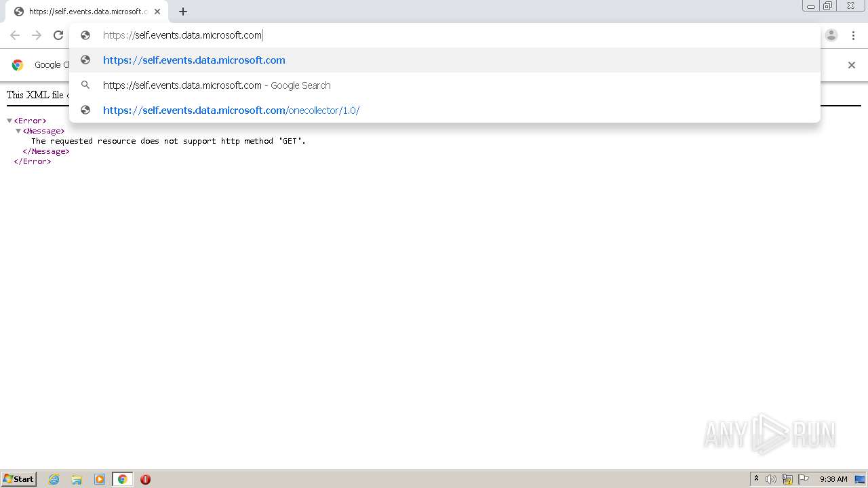Click the closing </Message> tag

(46, 151)
